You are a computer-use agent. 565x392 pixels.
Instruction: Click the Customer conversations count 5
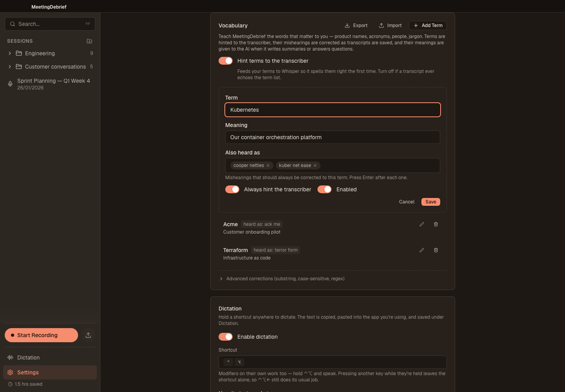(x=91, y=67)
